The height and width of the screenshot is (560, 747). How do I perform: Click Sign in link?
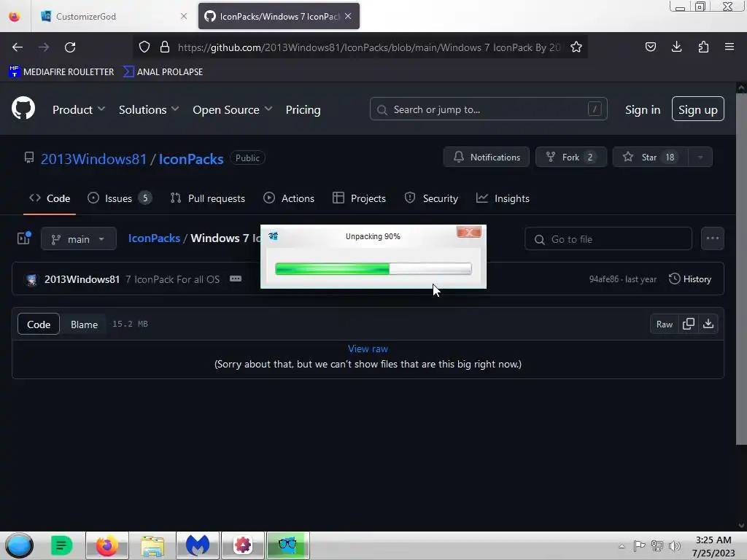pyautogui.click(x=643, y=109)
